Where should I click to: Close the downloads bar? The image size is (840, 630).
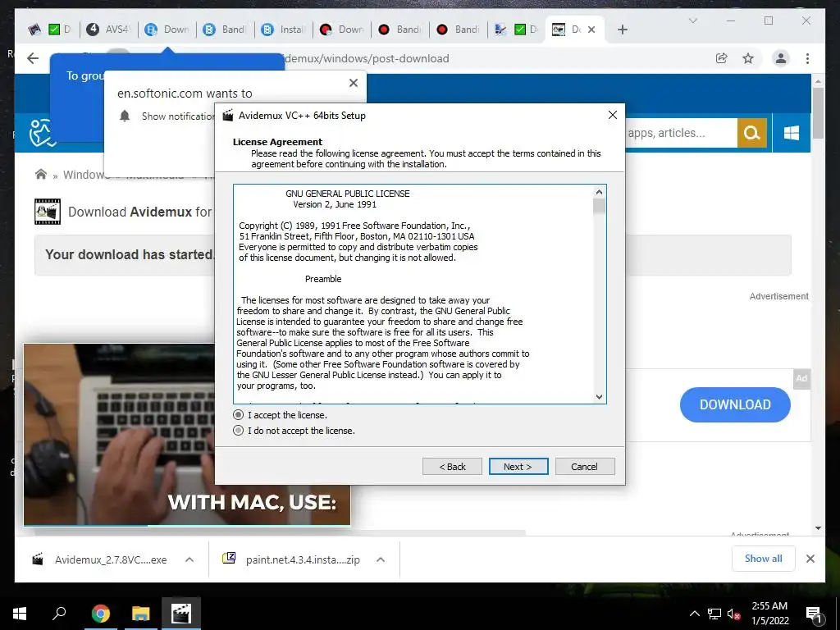pyautogui.click(x=810, y=559)
